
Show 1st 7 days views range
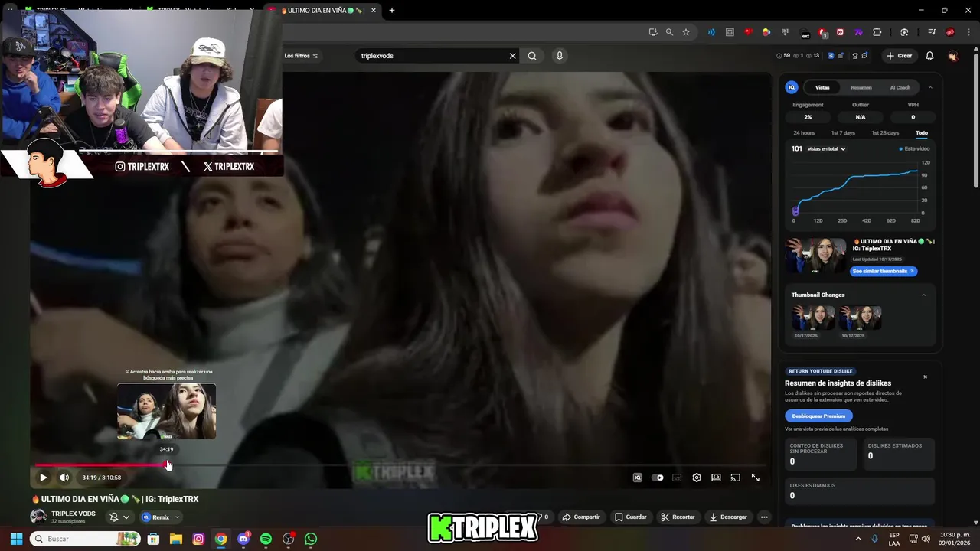coord(843,133)
